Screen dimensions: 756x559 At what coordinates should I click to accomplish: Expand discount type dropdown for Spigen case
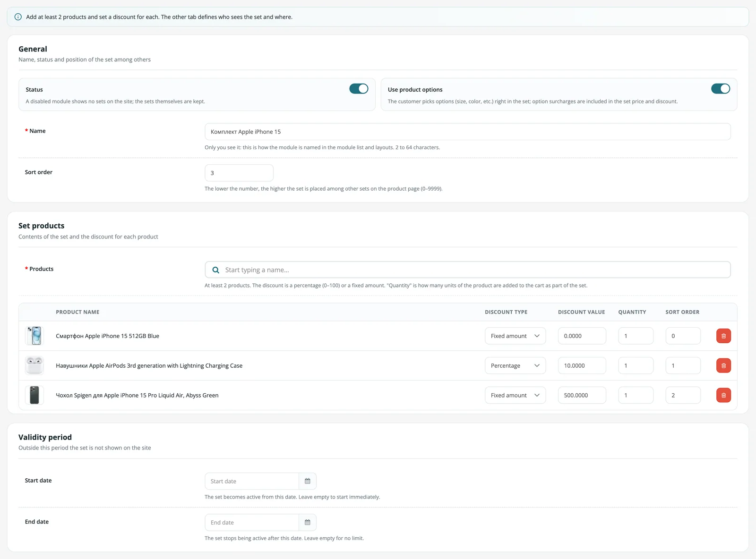pyautogui.click(x=515, y=395)
